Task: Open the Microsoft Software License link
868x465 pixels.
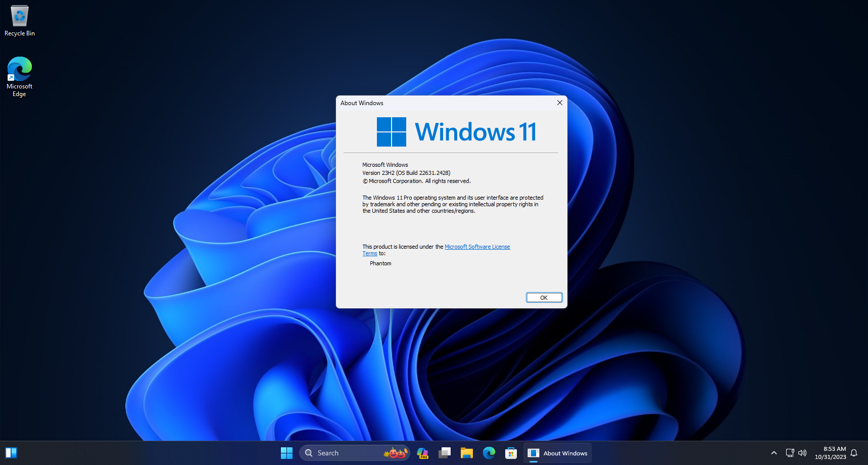Action: point(477,247)
